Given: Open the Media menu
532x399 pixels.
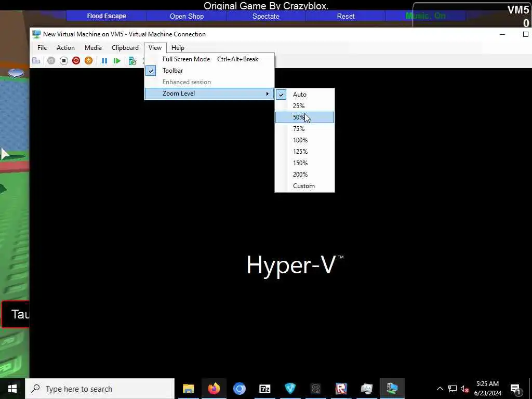Looking at the screenshot, I should pyautogui.click(x=93, y=47).
